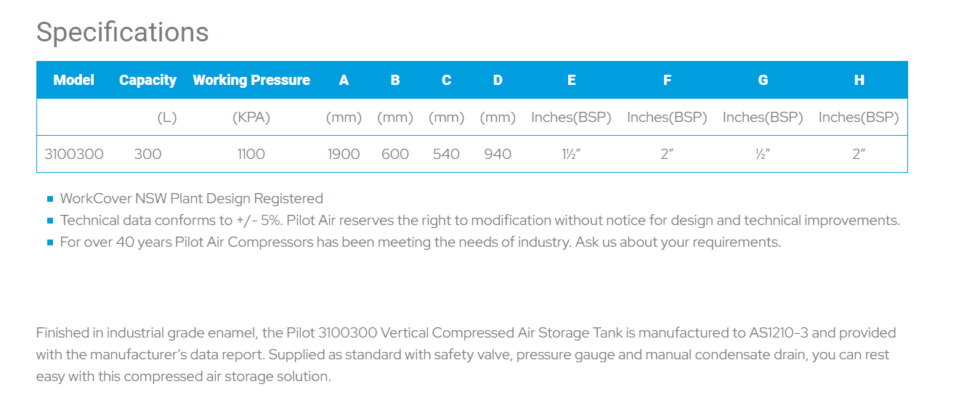Click the Specifications heading
Screen dimensions: 980x405
click(123, 33)
